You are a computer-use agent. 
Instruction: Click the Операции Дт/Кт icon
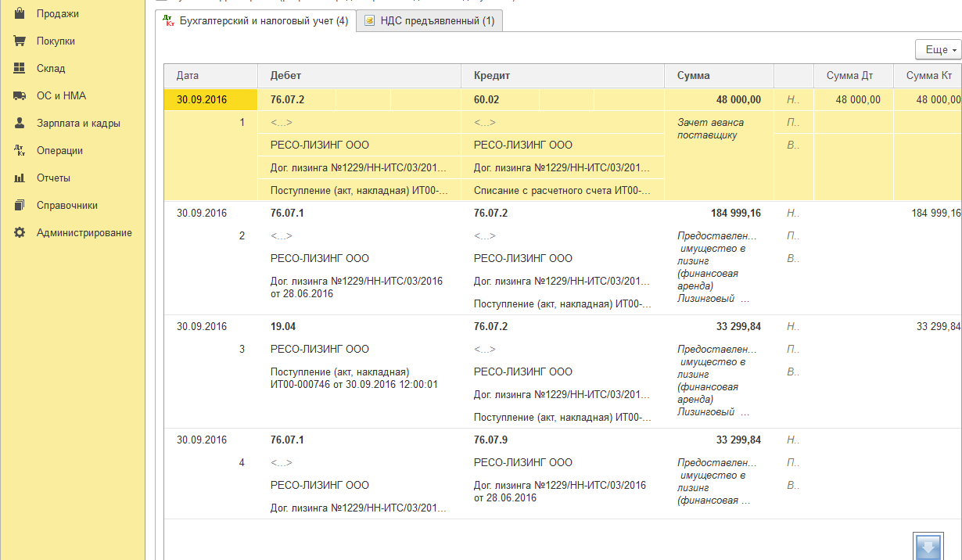[x=20, y=150]
